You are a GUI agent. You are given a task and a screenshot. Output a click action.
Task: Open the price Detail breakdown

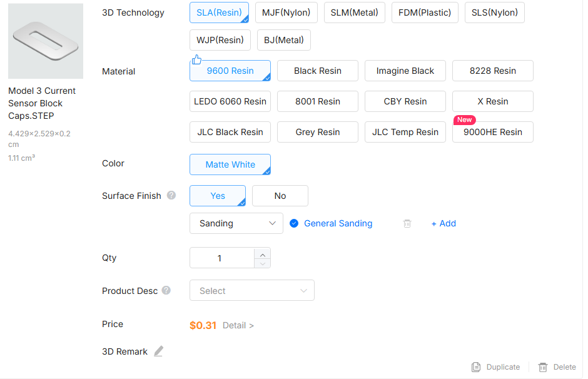[238, 325]
